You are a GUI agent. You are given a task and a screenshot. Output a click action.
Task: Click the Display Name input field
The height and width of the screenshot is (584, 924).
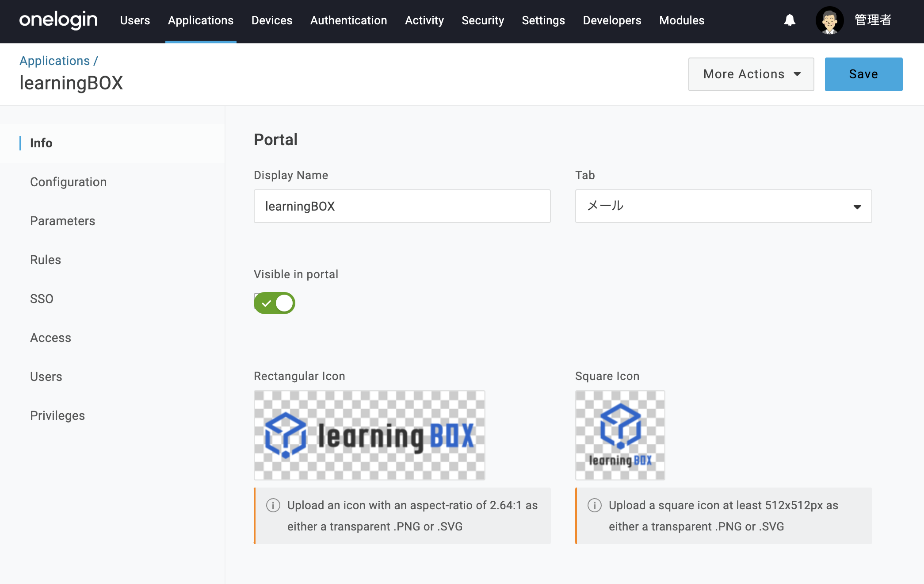tap(402, 206)
